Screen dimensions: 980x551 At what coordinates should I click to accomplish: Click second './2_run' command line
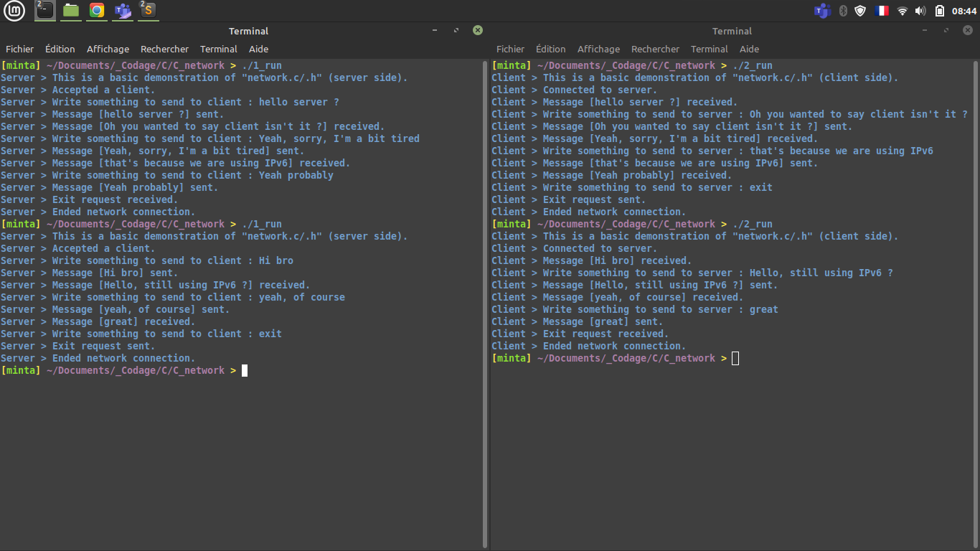[632, 224]
